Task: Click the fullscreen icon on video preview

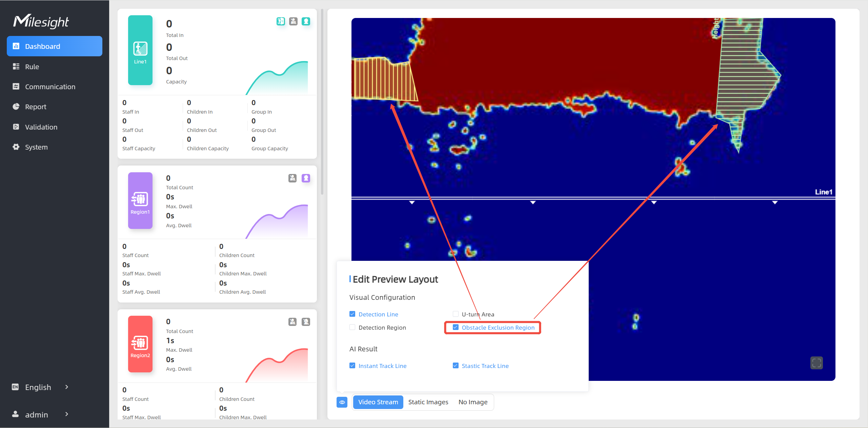Action: pyautogui.click(x=816, y=363)
